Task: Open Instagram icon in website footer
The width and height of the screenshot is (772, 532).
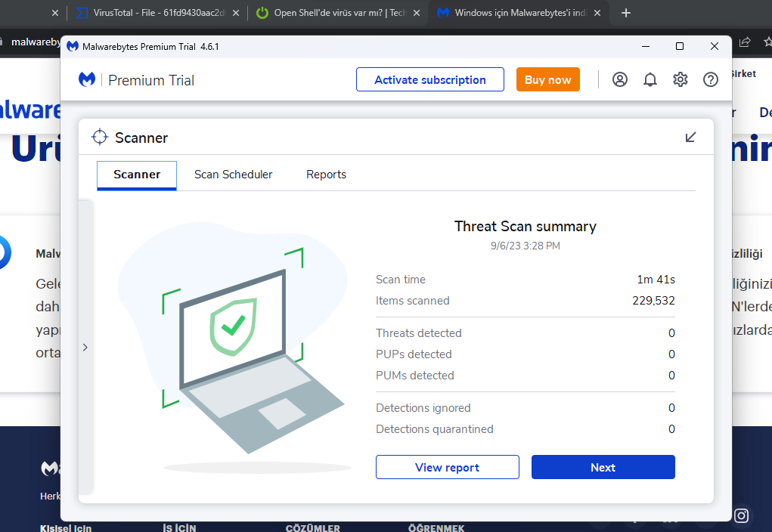Action: [x=742, y=515]
